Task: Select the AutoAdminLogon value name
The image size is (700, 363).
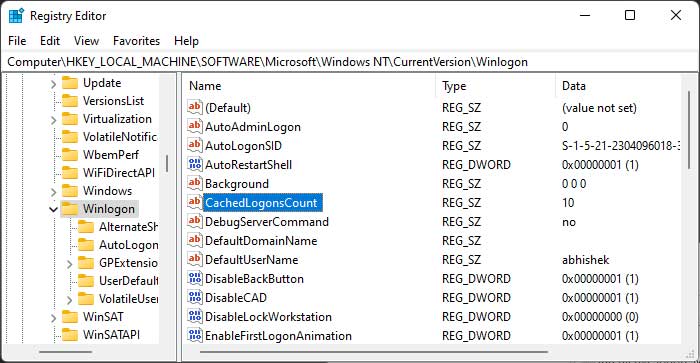Action: pos(253,127)
